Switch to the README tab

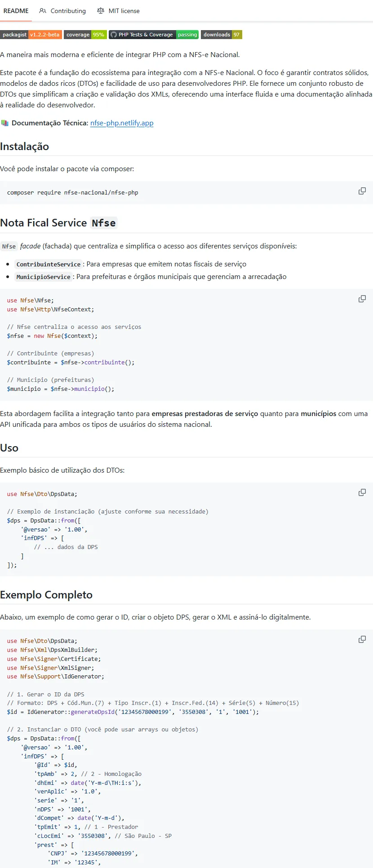16,11
